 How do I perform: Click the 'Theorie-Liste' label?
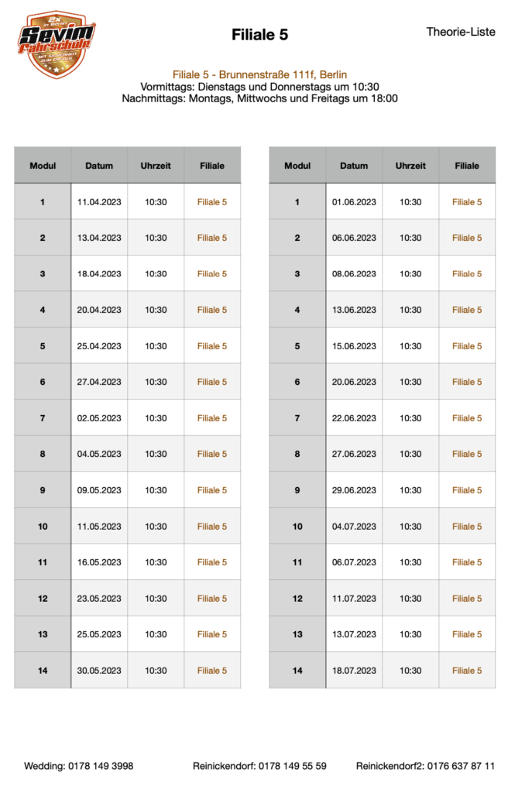pyautogui.click(x=461, y=32)
